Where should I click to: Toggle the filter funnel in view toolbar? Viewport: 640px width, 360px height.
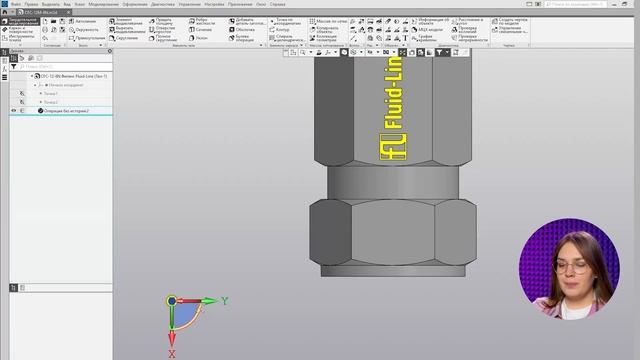(x=439, y=52)
